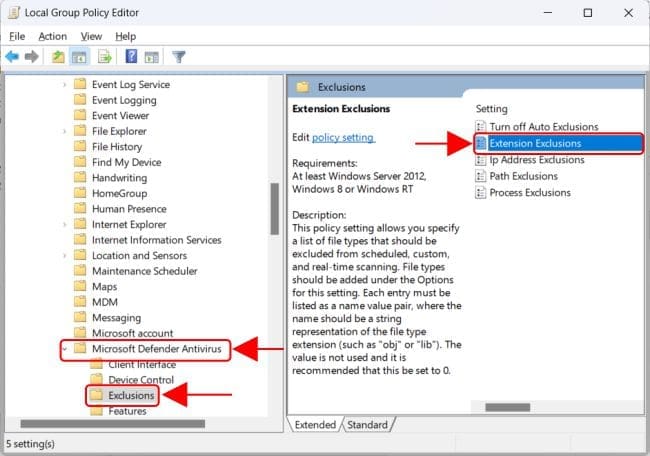This screenshot has width=650, height=456.
Task: Collapse the Microsoft Defender Antivirus node
Action: pos(65,349)
